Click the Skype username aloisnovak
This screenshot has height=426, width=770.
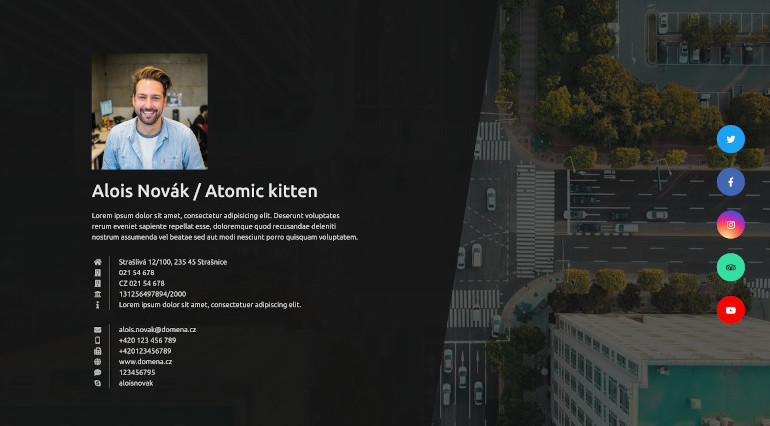(x=136, y=383)
